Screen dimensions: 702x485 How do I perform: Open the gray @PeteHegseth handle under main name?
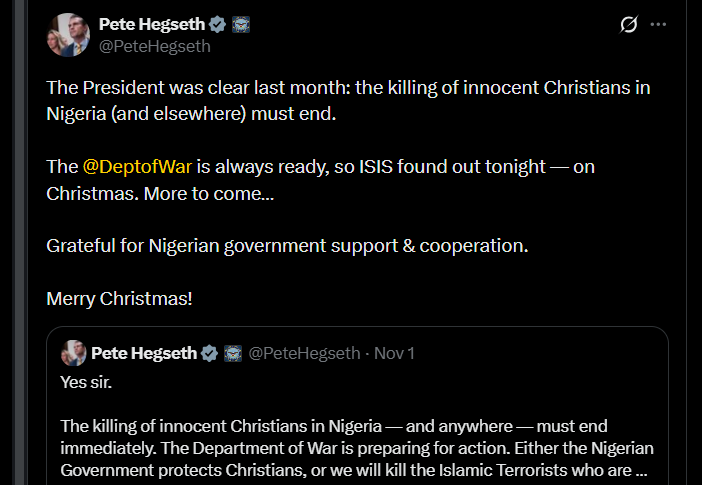coord(155,46)
